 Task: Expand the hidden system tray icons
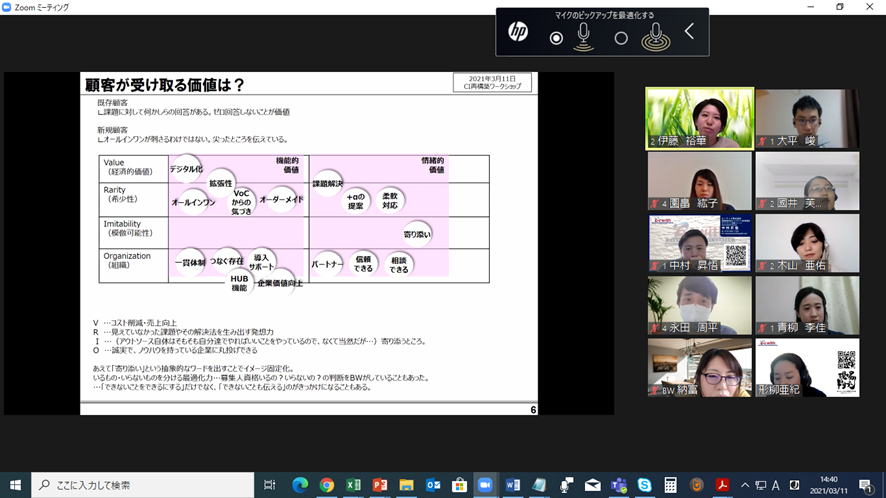745,485
